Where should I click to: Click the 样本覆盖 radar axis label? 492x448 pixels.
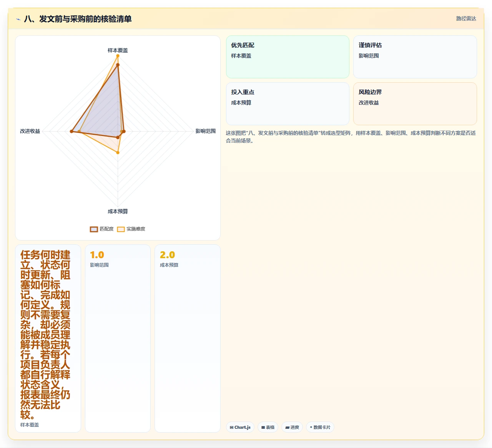[x=118, y=50]
